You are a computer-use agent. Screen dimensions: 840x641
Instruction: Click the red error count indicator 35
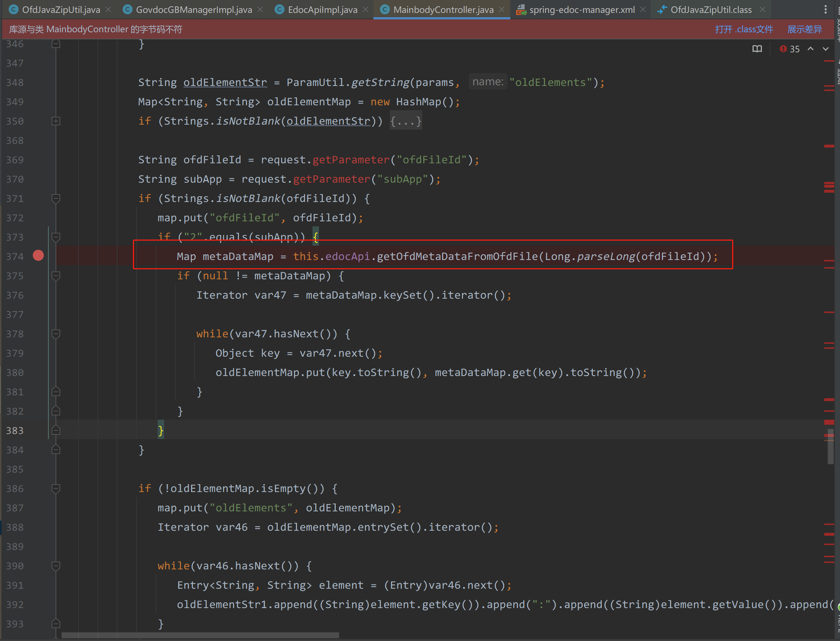click(x=789, y=49)
